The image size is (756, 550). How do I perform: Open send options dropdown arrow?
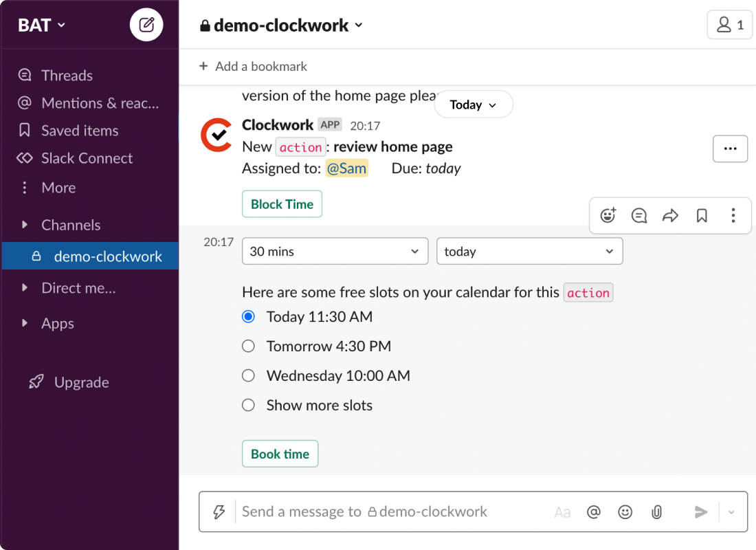(731, 512)
